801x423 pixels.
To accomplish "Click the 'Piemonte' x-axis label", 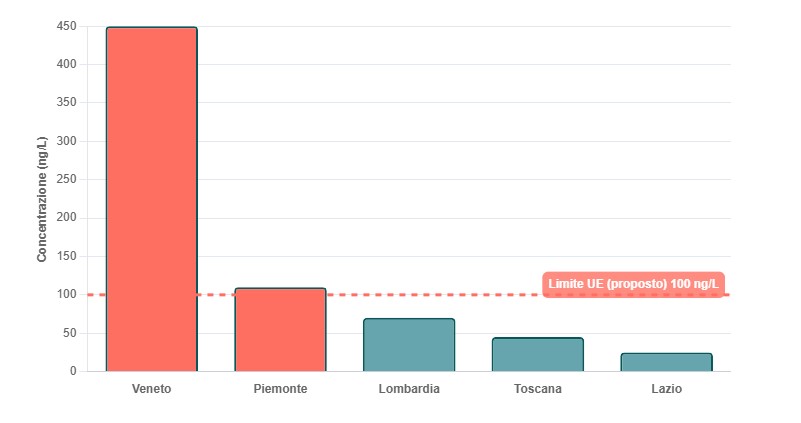I will click(280, 388).
